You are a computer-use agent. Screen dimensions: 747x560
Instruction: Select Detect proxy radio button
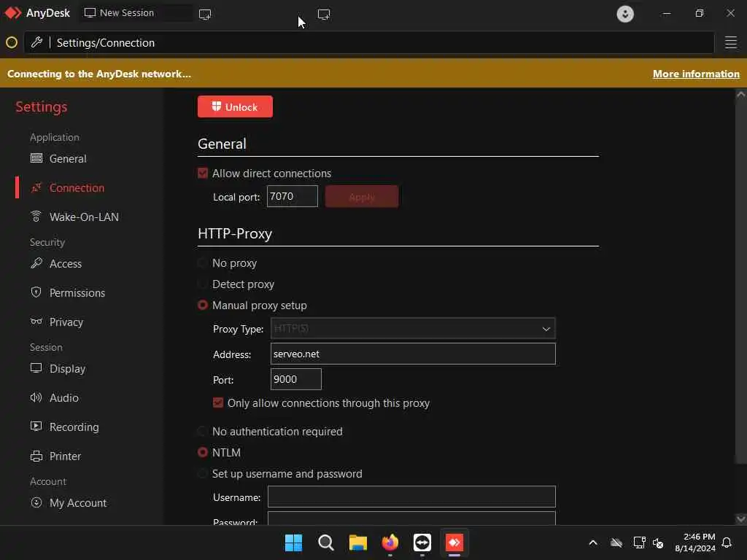click(x=203, y=284)
